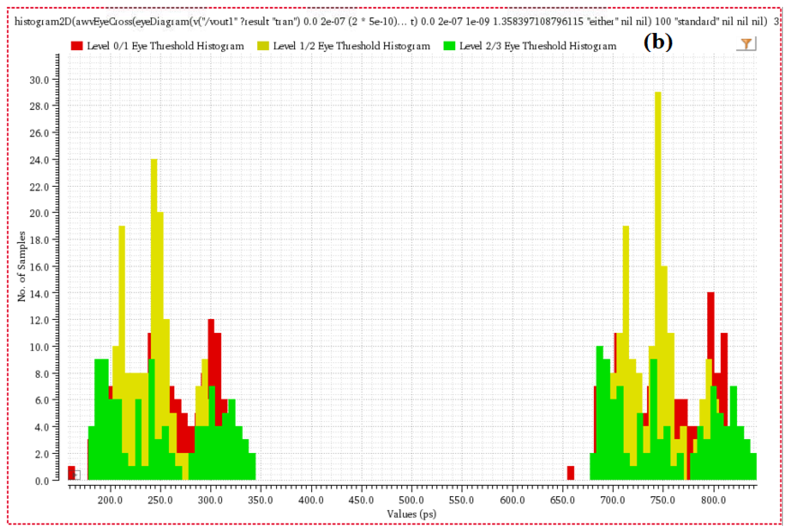Screen dimensions: 791x532
Task: Select the Level 1/2 Eye Threshold Histogram label
Action: click(351, 46)
